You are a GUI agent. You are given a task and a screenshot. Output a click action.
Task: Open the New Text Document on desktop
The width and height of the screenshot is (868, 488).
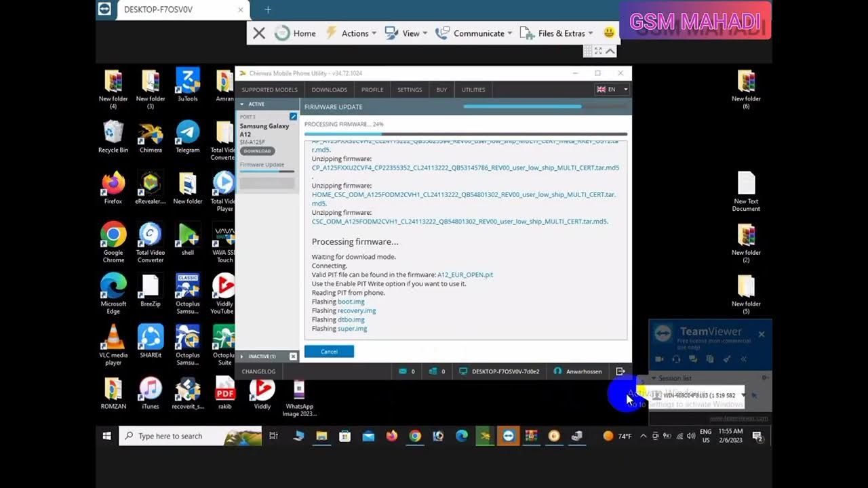pyautogui.click(x=746, y=192)
